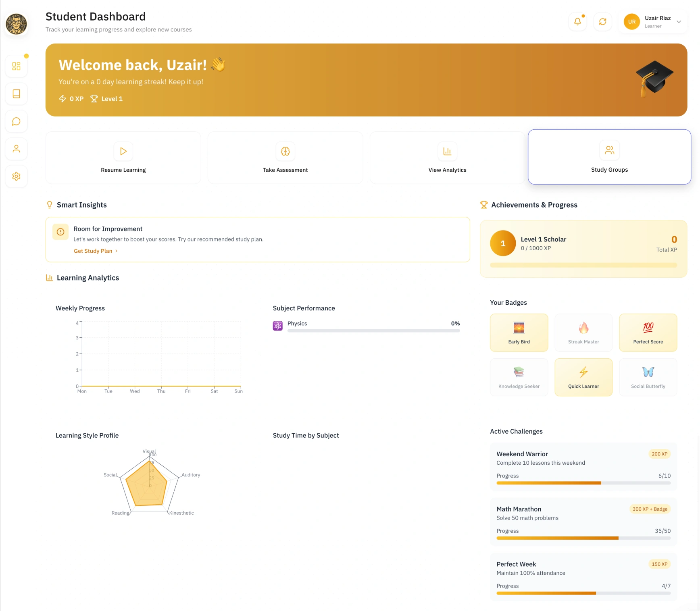Open the dashboard grid icon in sidebar
The width and height of the screenshot is (700, 611).
click(x=16, y=66)
